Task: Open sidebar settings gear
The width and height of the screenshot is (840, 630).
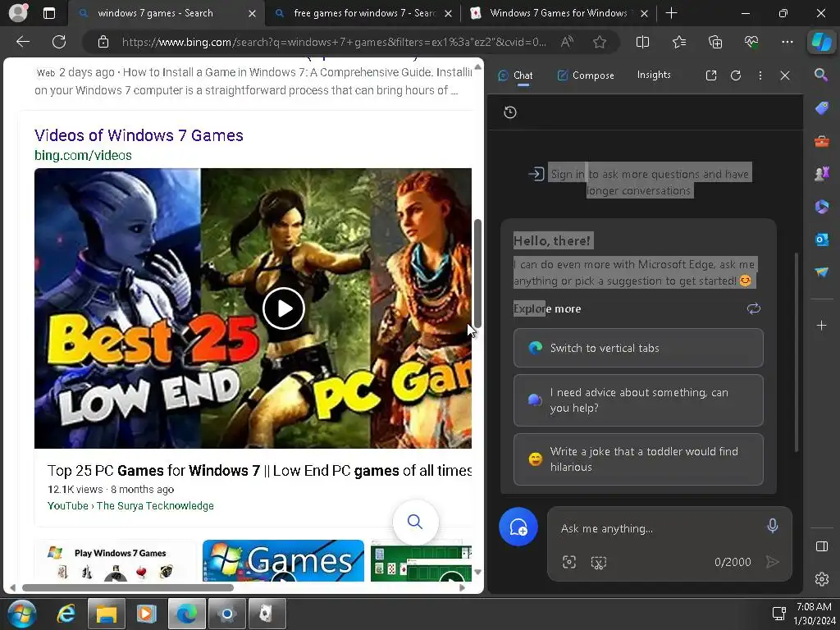Action: click(821, 579)
